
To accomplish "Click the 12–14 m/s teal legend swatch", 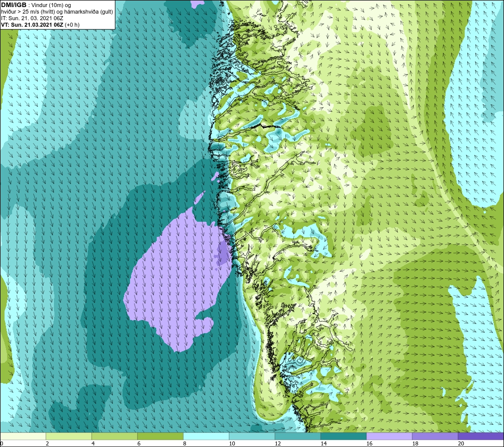I will pos(298,436).
